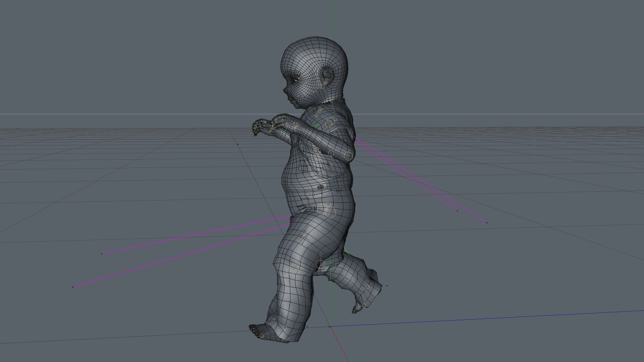Click the end point of the lowest left magenta line
The height and width of the screenshot is (362, 644).
pyautogui.click(x=73, y=287)
